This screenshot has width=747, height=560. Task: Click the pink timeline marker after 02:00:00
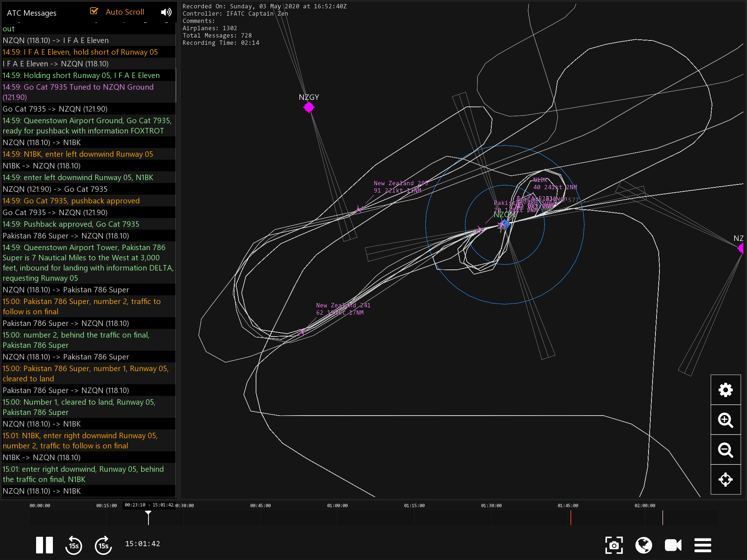click(x=663, y=517)
